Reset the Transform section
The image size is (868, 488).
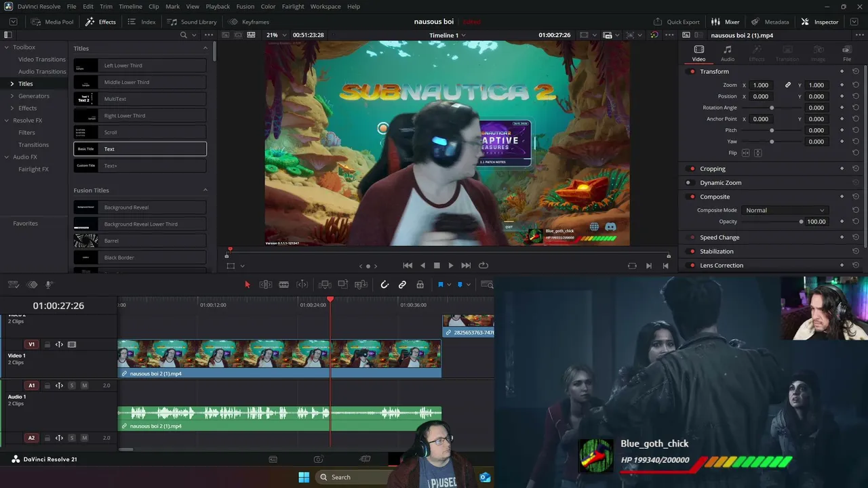coord(856,72)
